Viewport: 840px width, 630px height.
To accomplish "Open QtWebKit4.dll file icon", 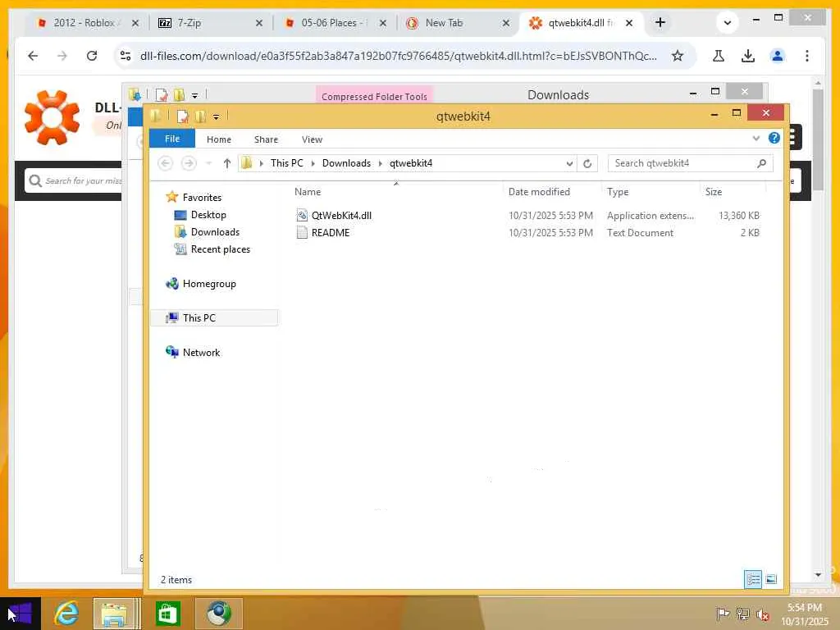I will pos(302,216).
